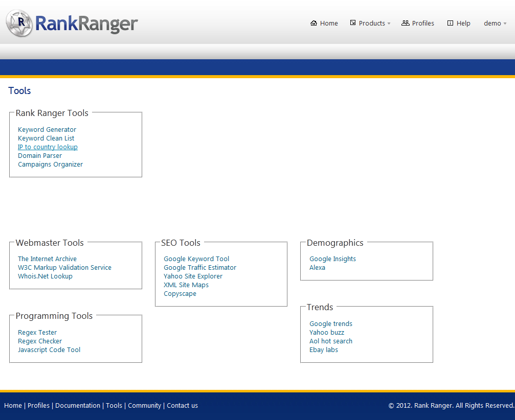Click the Tools page heading
The width and height of the screenshot is (515, 420).
19,90
